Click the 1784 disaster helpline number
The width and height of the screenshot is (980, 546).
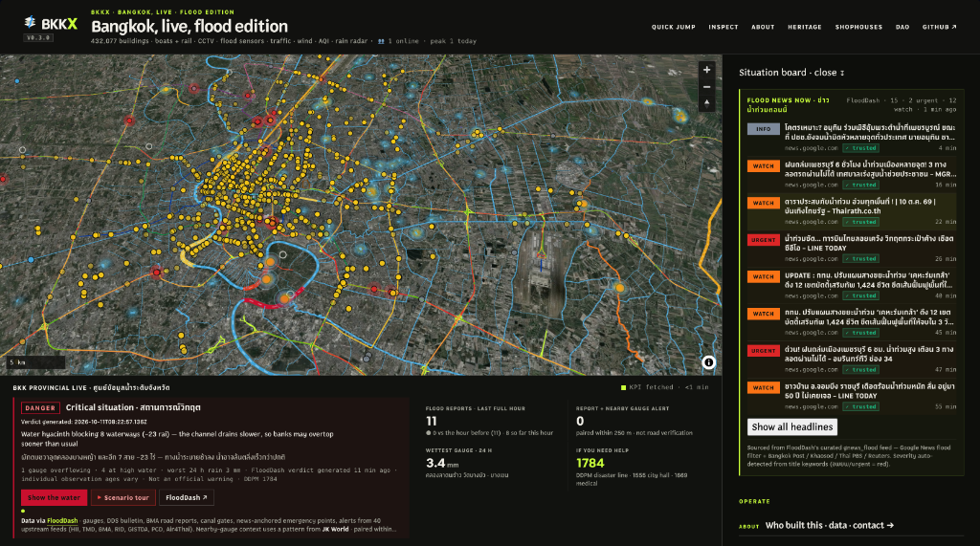pyautogui.click(x=590, y=463)
